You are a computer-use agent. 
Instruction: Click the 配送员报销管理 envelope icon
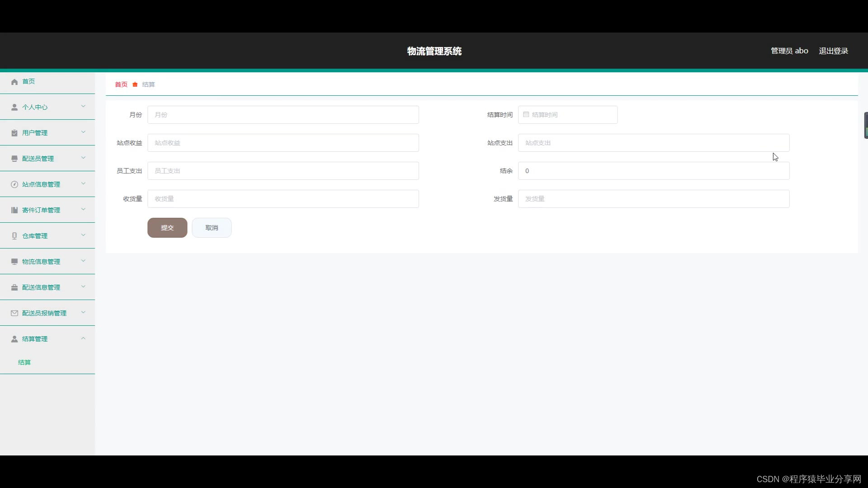pyautogui.click(x=14, y=313)
